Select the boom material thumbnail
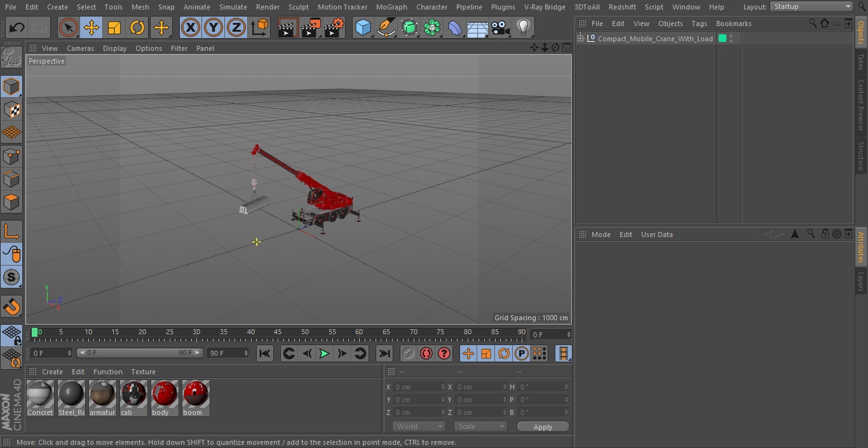The image size is (868, 448). 196,398
